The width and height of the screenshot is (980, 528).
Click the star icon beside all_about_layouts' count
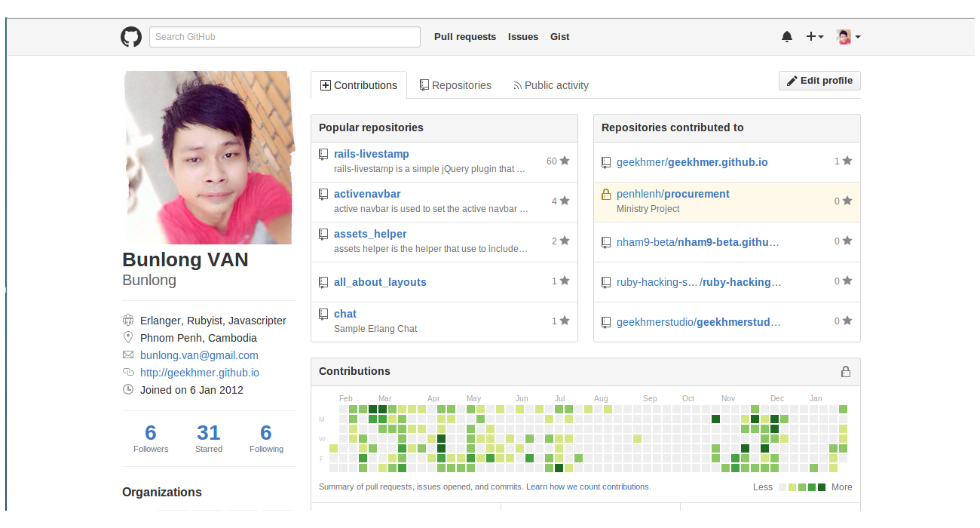565,281
